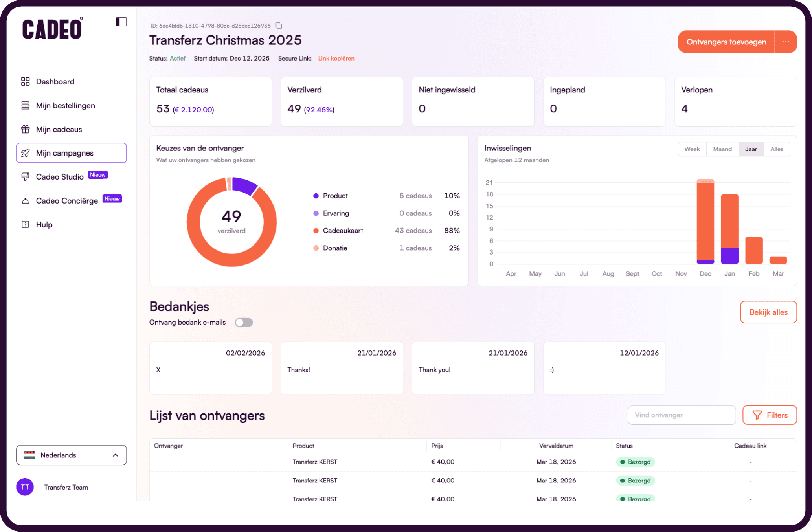This screenshot has height=532, width=812.
Task: Select the Mijn bestellingen list icon
Action: point(26,105)
